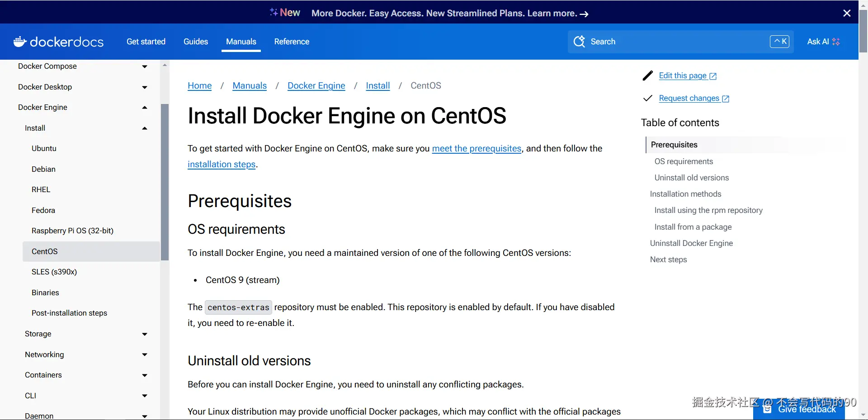Collapse the Docker Engine sidebar section
This screenshot has width=868, height=420.
click(145, 108)
